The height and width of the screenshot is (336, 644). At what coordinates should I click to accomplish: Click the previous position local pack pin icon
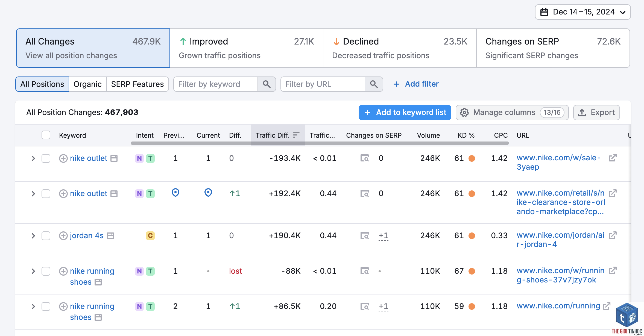175,193
